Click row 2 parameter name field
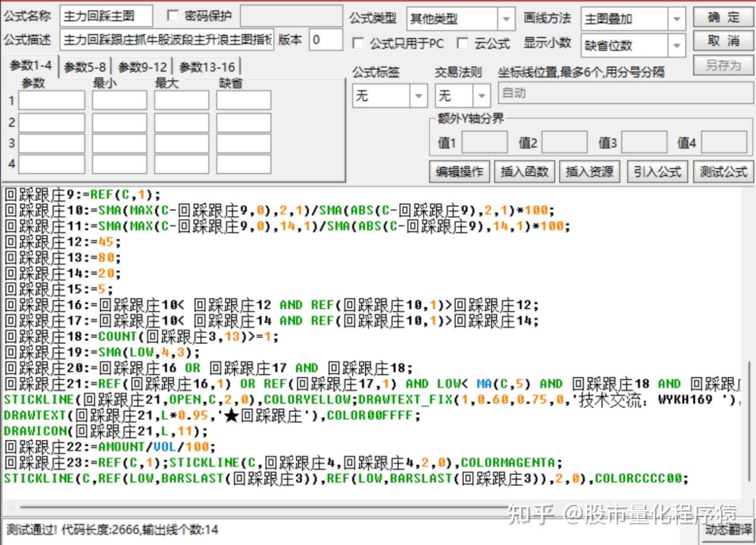Viewport: 756px width, 545px height. point(52,122)
